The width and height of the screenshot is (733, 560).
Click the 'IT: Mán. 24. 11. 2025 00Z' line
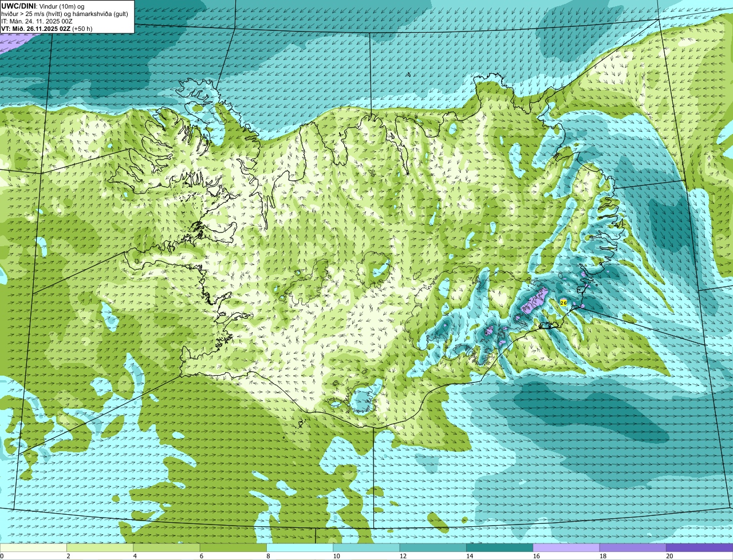[x=37, y=21]
